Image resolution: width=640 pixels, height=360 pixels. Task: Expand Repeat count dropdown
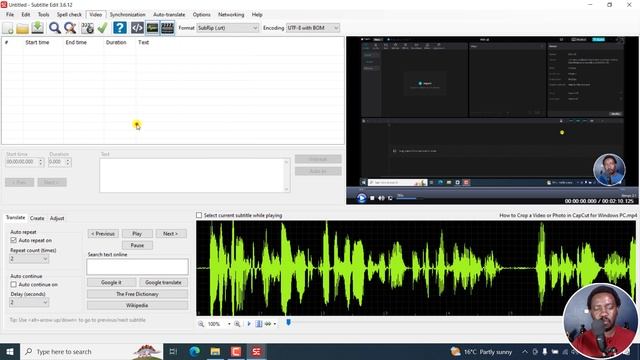pyautogui.click(x=29, y=259)
